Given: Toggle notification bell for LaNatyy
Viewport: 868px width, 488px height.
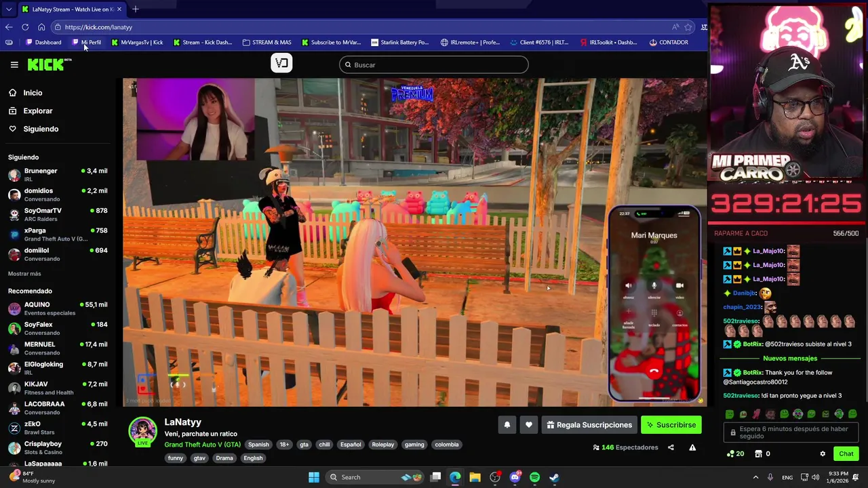Looking at the screenshot, I should pos(507,425).
